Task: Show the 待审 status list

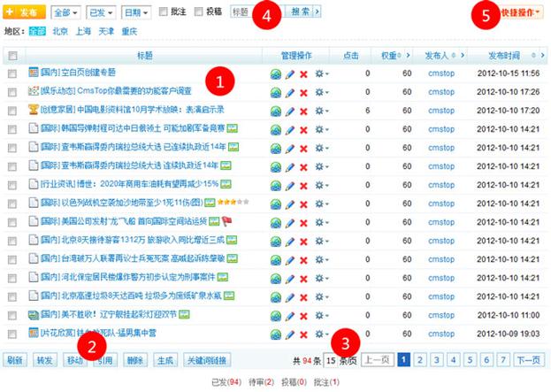Action: click(x=261, y=382)
